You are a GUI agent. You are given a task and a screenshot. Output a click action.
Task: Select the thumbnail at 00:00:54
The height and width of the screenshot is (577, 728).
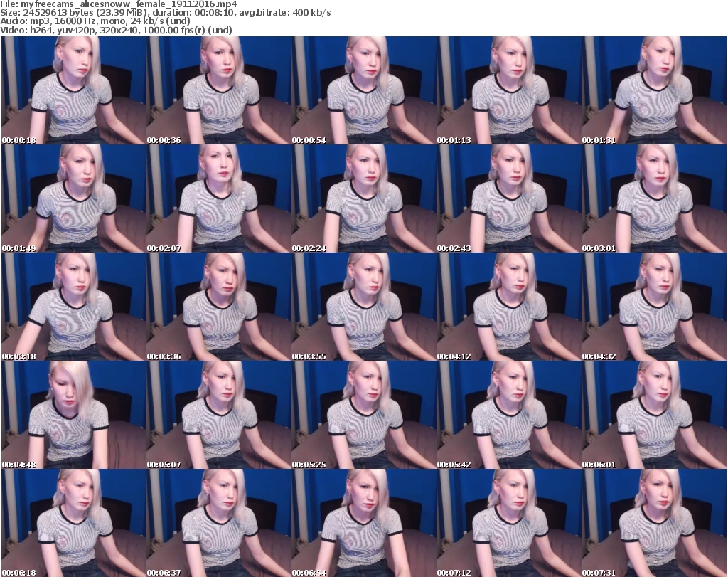tap(364, 90)
